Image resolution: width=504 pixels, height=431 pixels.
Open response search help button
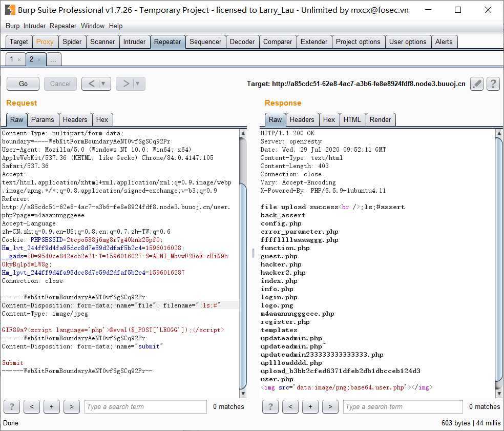tap(270, 406)
